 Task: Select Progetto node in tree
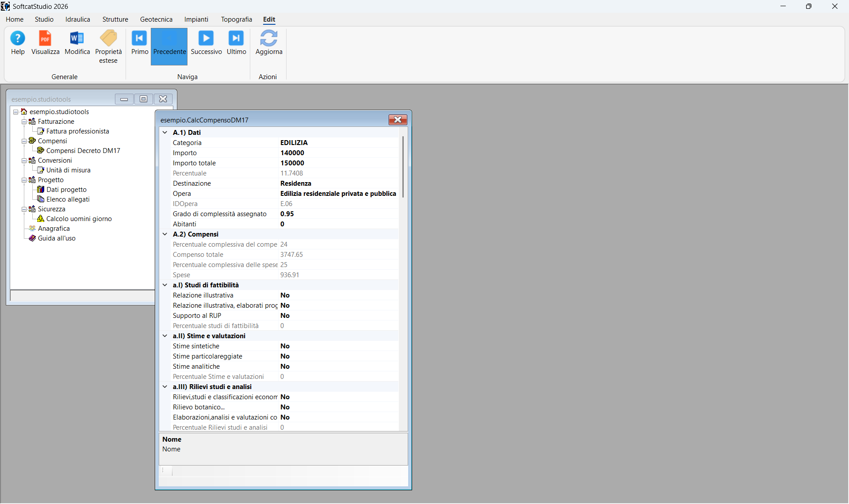[x=51, y=180]
